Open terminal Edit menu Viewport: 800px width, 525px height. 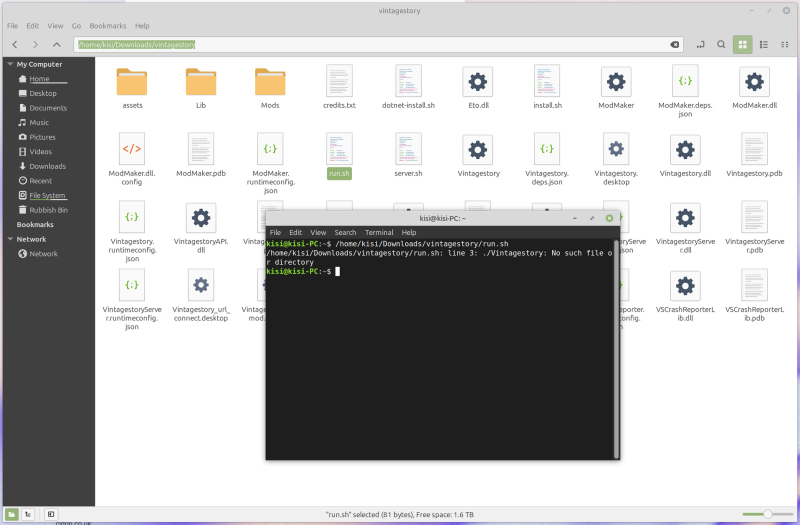pyautogui.click(x=295, y=233)
